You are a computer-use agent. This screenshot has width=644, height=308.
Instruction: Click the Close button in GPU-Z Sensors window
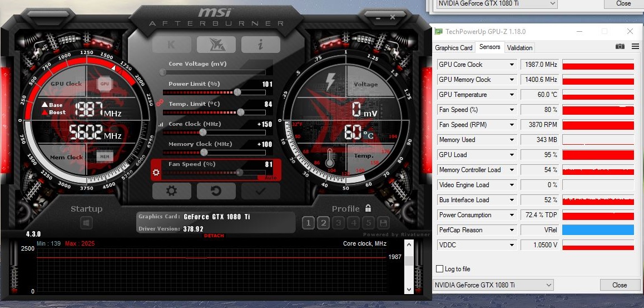coord(620,285)
